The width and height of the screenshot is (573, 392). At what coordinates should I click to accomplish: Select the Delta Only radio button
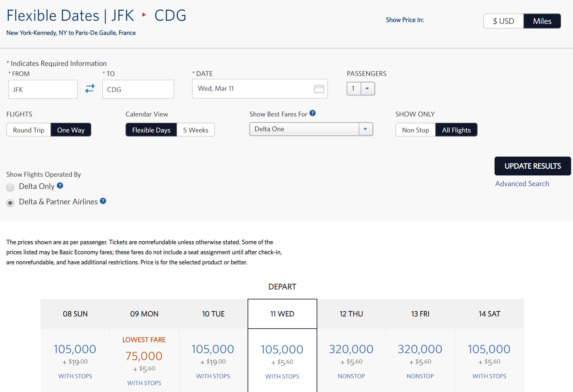point(10,187)
